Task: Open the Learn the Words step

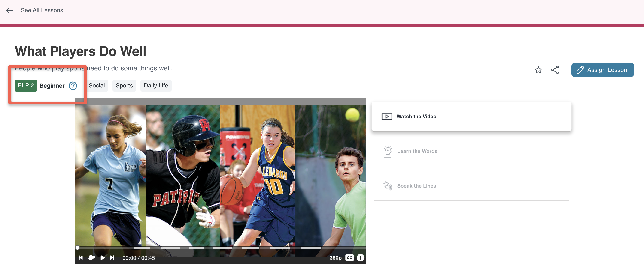Action: click(471, 151)
